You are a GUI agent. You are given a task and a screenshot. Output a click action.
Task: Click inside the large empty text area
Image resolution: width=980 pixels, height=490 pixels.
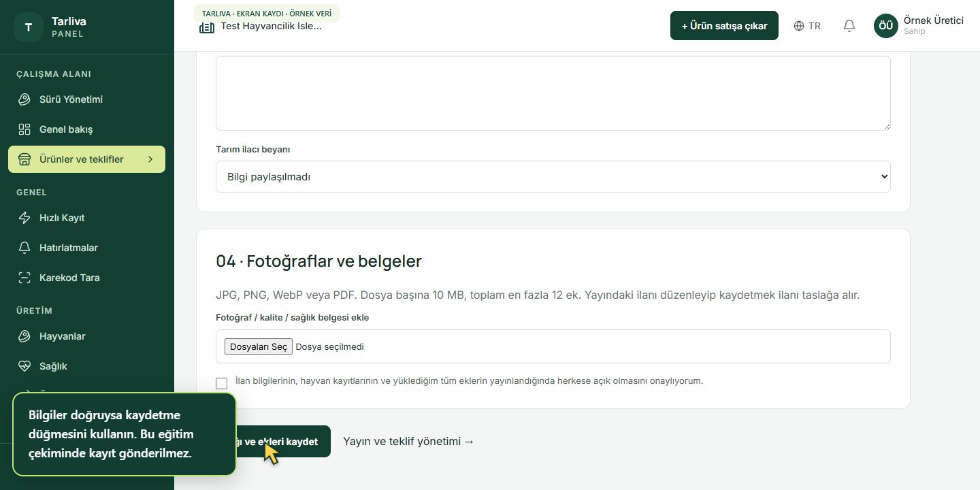click(x=553, y=93)
